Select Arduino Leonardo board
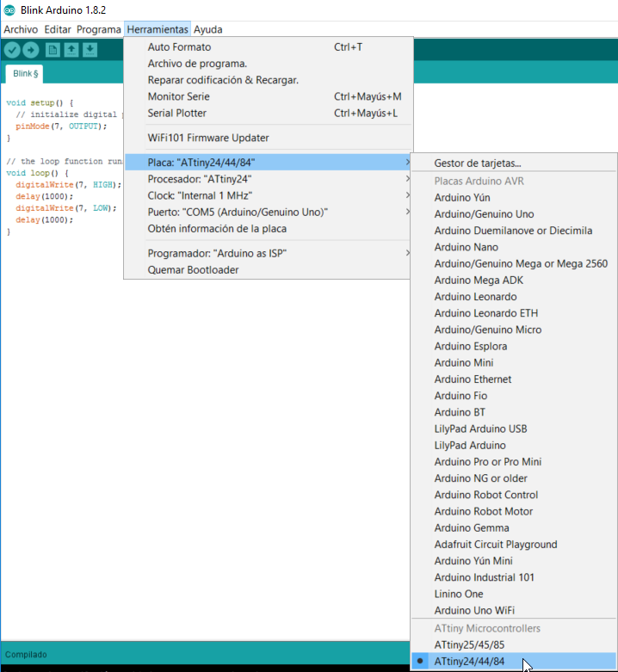 tap(514, 297)
